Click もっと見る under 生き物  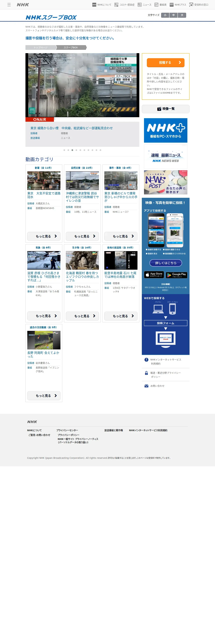[x=82, y=316]
